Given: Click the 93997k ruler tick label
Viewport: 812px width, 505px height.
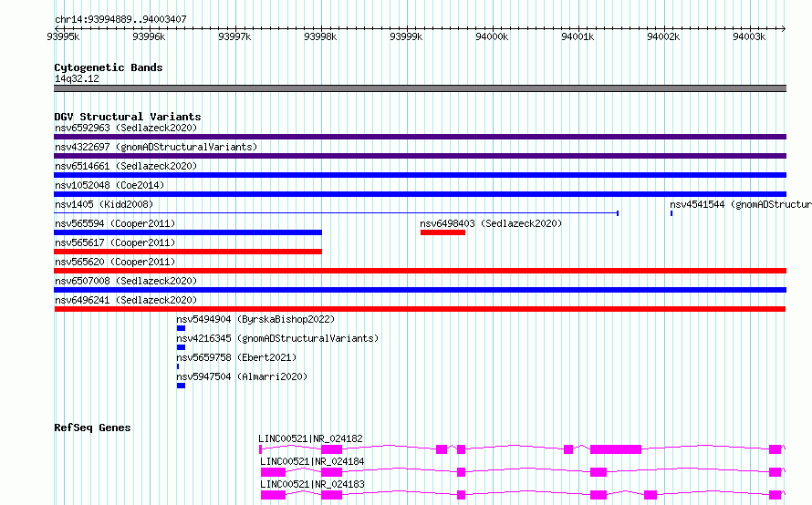Looking at the screenshot, I should point(234,36).
